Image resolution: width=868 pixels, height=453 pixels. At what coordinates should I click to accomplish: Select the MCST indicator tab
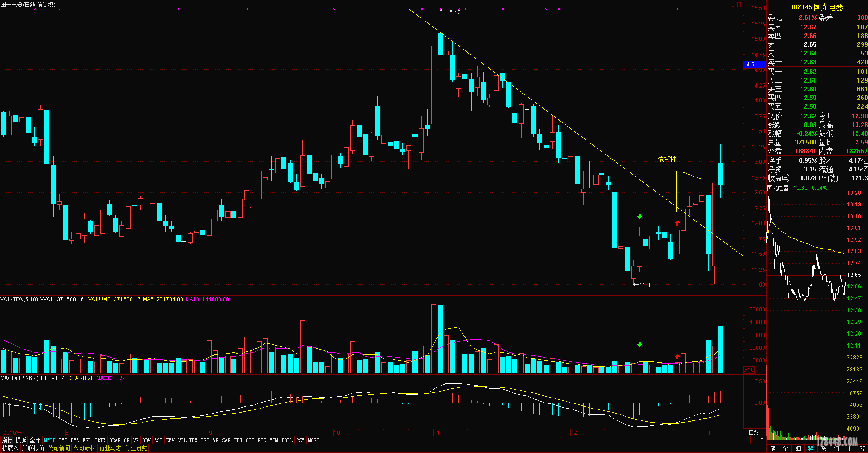point(313,440)
